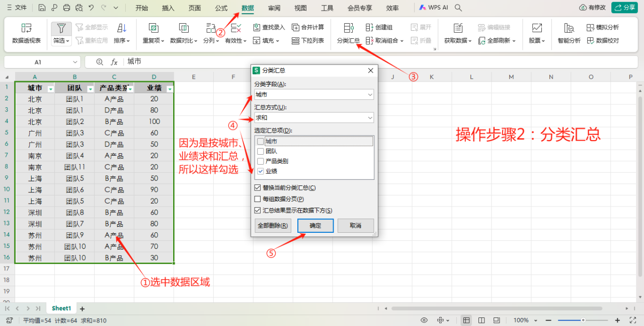644x326 pixels.
Task: Switch to normal view in the status bar
Action: pos(466,320)
